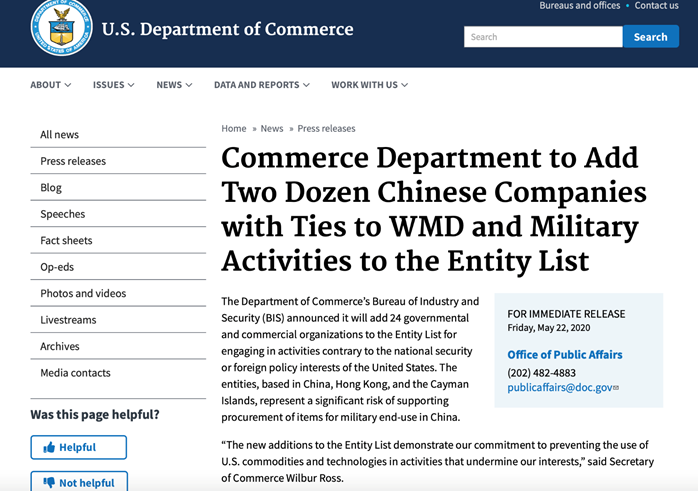Click the thumbs-down icon on Not helpful
This screenshot has width=698, height=491.
point(49,482)
